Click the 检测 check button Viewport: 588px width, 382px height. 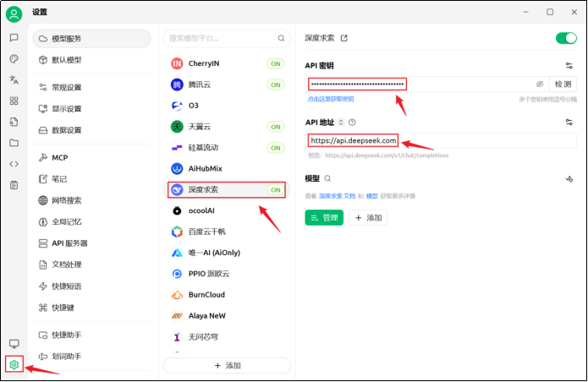[563, 84]
